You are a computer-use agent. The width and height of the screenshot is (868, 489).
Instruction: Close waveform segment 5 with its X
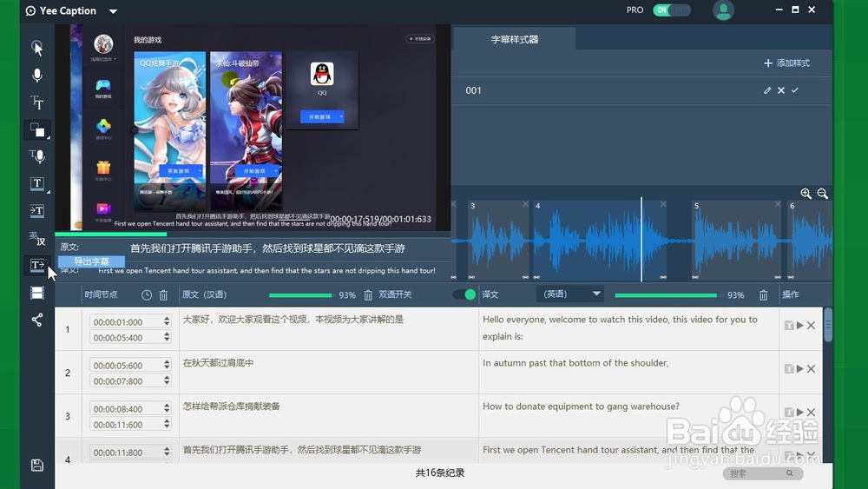[x=778, y=204]
